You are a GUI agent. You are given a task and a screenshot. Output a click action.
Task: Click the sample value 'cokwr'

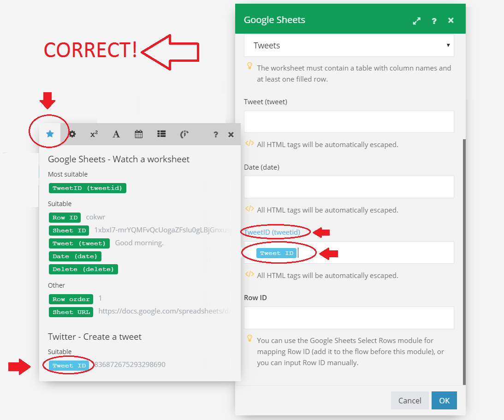pos(95,217)
